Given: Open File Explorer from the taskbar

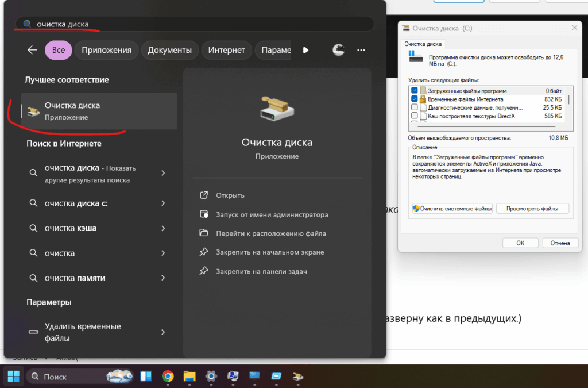Looking at the screenshot, I should click(x=189, y=377).
